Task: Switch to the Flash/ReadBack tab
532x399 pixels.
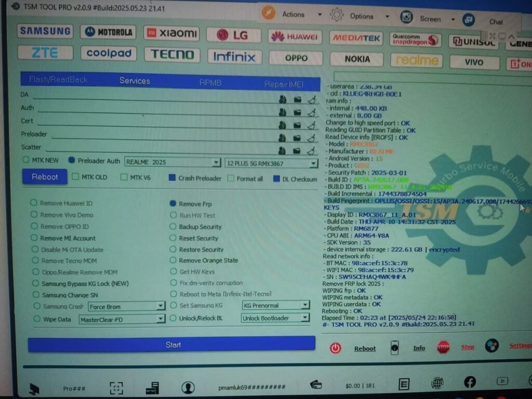Action: 58,79
